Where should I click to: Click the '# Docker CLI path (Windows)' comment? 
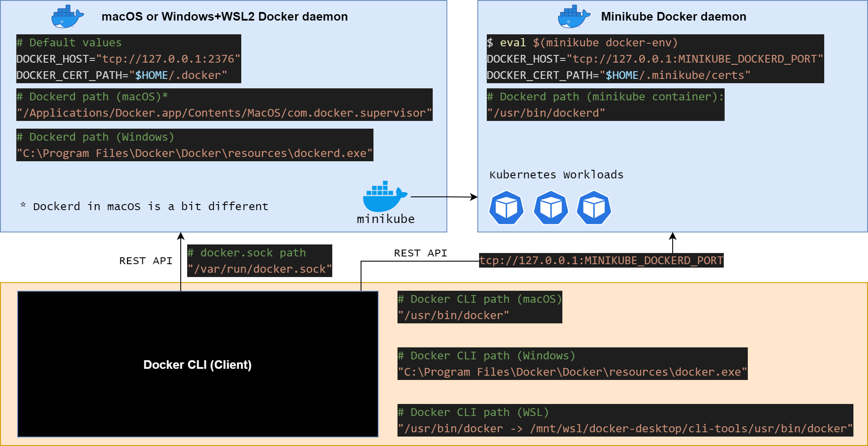click(x=486, y=356)
